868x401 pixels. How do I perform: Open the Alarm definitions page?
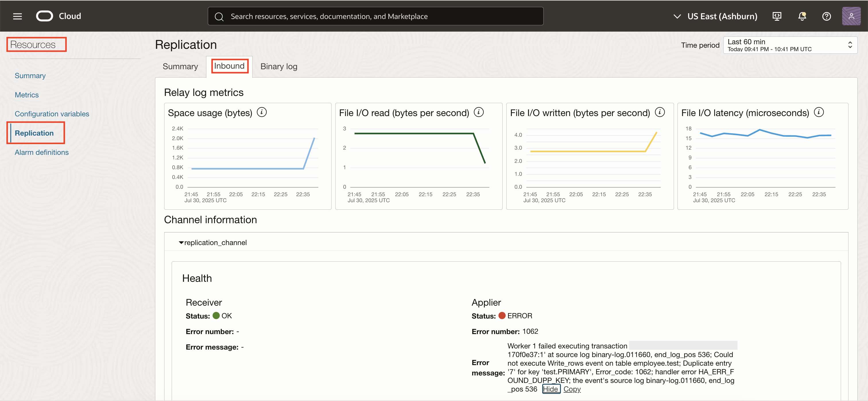pyautogui.click(x=41, y=152)
